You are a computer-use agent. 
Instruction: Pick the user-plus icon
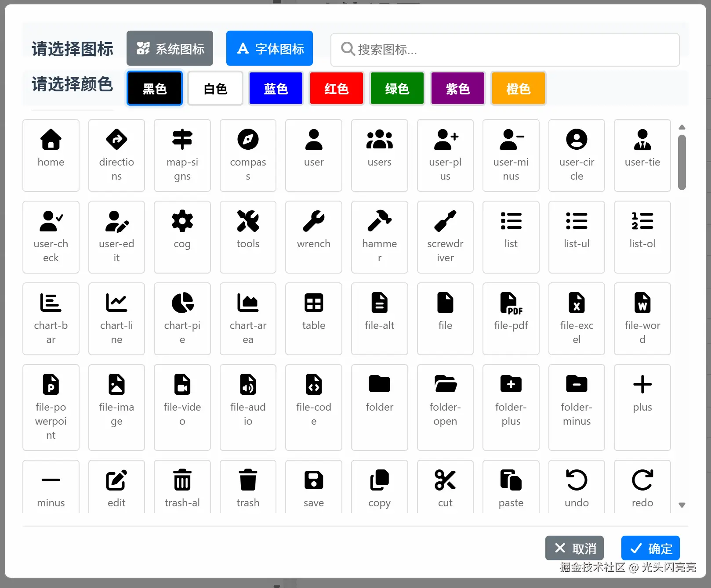pos(445,155)
